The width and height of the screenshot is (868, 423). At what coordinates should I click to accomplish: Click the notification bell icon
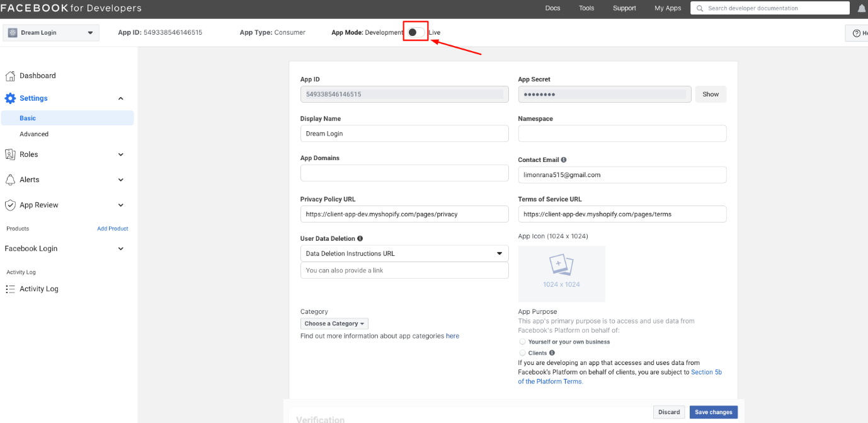click(x=862, y=8)
